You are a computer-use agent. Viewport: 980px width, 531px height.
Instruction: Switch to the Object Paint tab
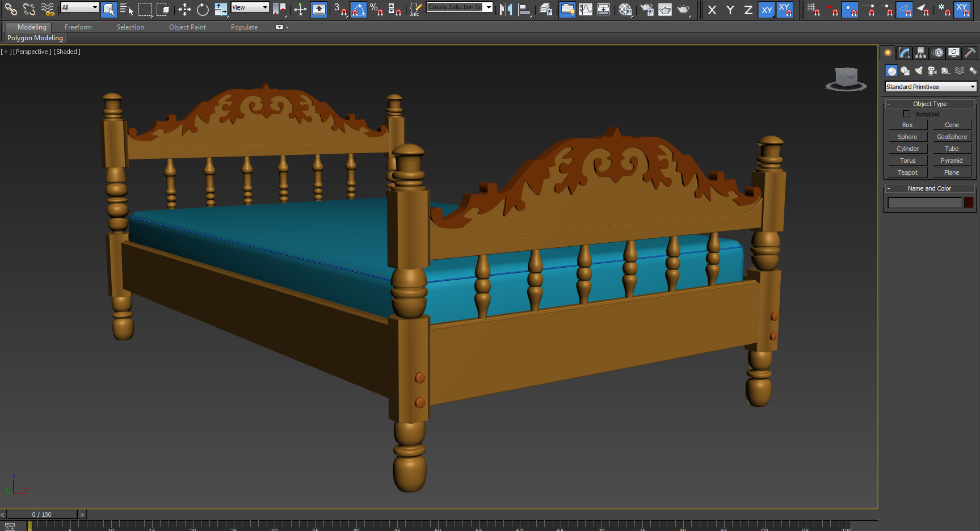pyautogui.click(x=187, y=27)
